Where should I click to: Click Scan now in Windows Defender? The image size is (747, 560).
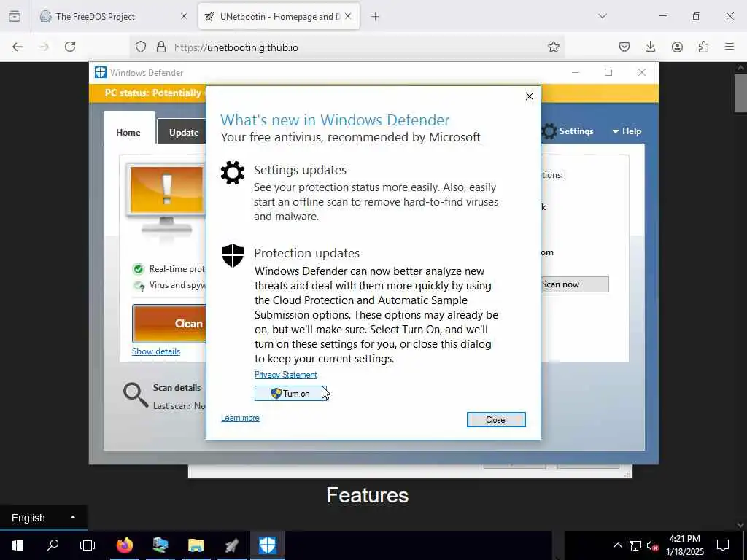click(575, 284)
